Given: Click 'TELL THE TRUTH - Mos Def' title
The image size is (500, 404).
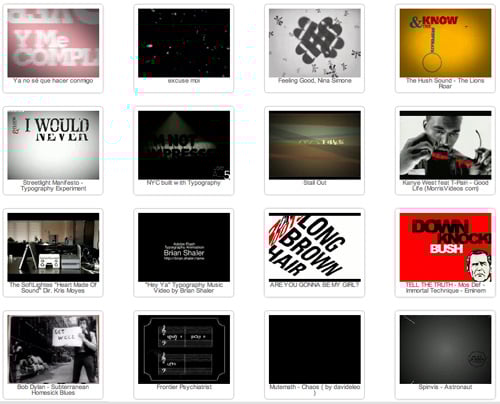Looking at the screenshot, I should point(445,288).
